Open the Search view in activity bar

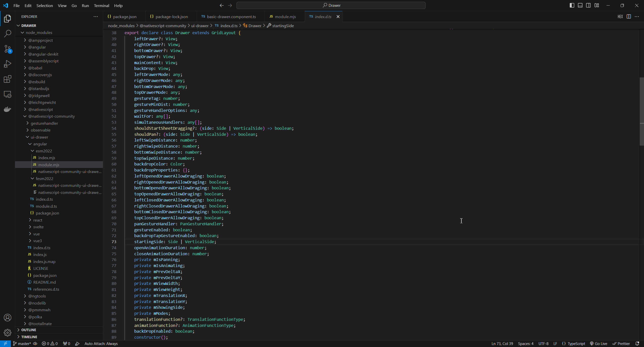[8, 33]
